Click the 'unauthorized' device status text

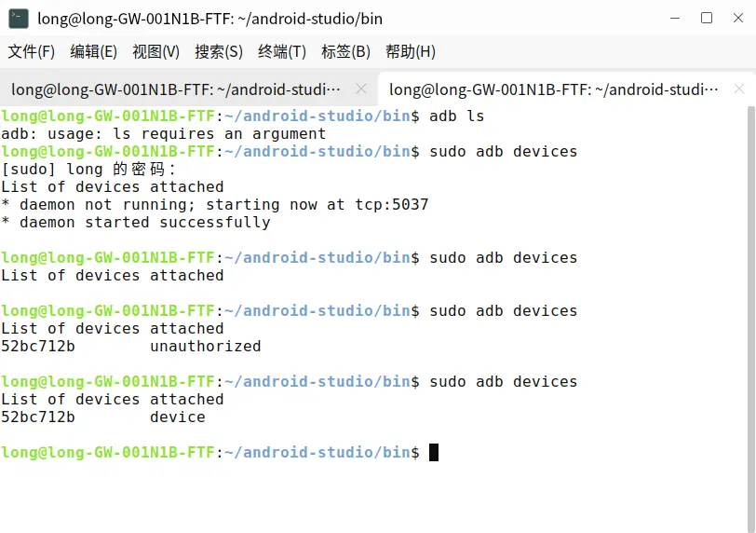point(205,347)
